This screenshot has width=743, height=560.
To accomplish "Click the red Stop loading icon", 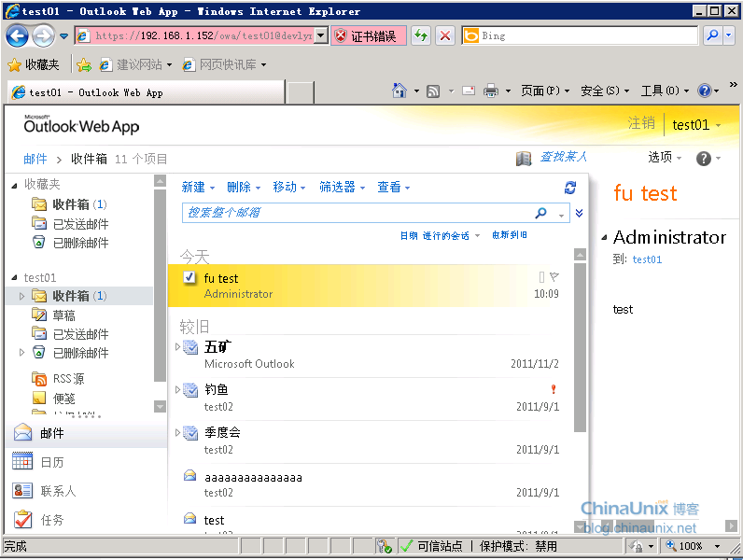I will pyautogui.click(x=445, y=36).
